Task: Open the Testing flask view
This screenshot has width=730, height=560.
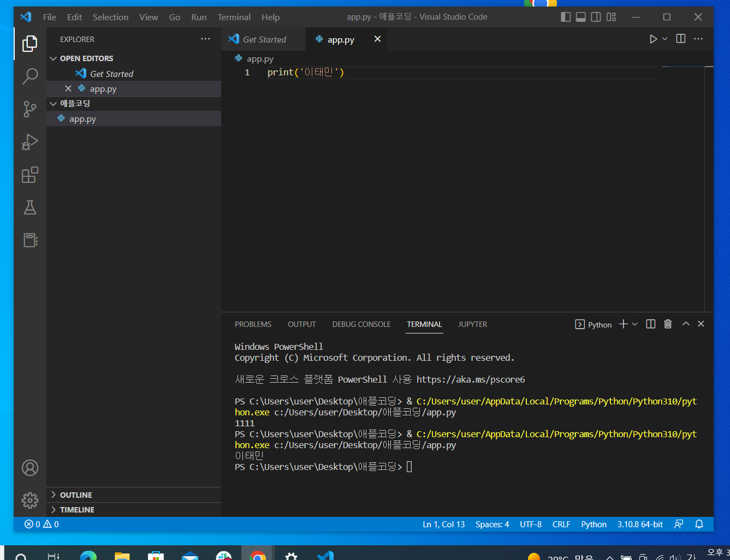Action: (30, 207)
